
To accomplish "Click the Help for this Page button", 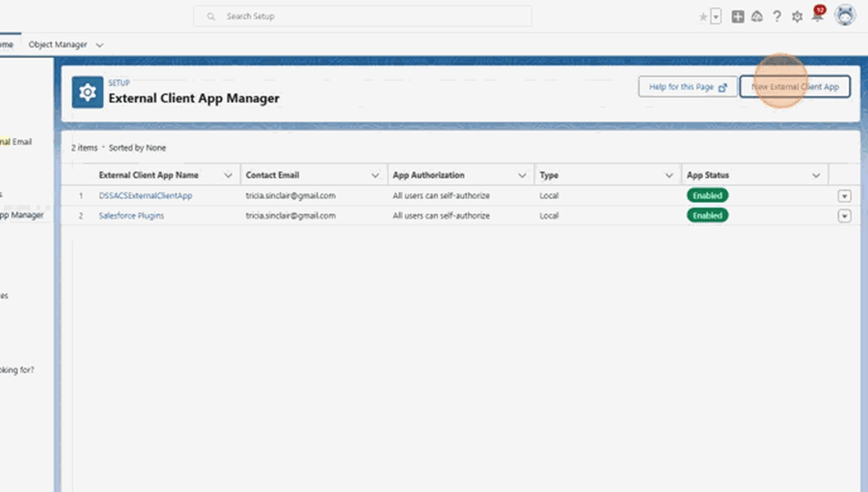I will pos(688,87).
